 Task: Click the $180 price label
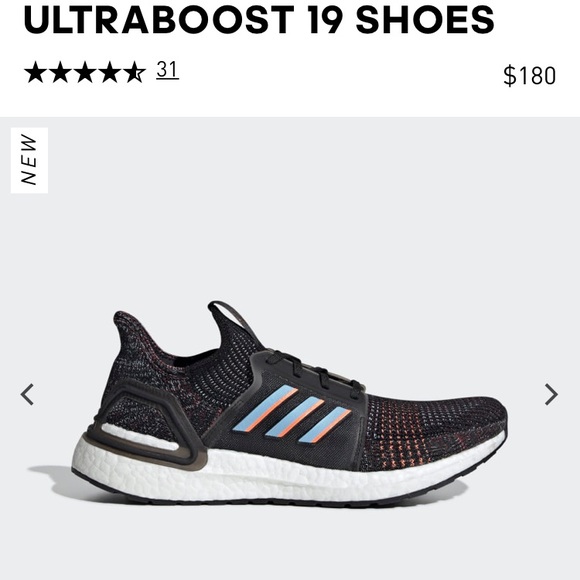[x=529, y=76]
